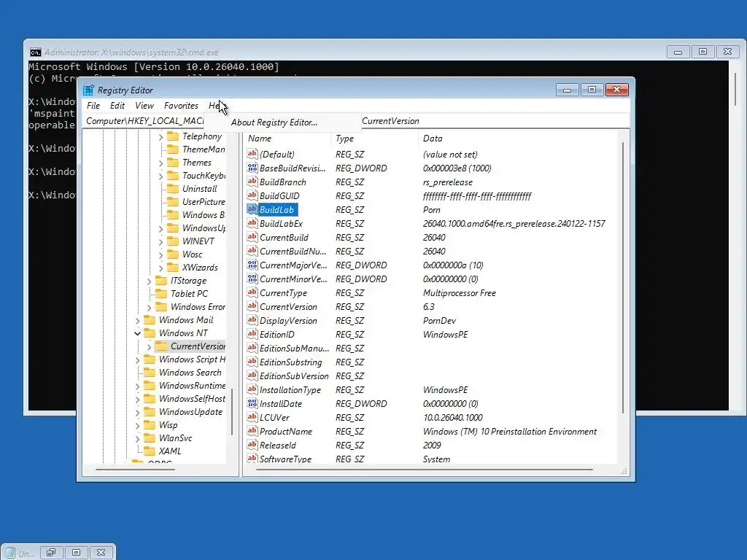The width and height of the screenshot is (747, 560).
Task: Click the Tablet PC folder icon
Action: (161, 293)
